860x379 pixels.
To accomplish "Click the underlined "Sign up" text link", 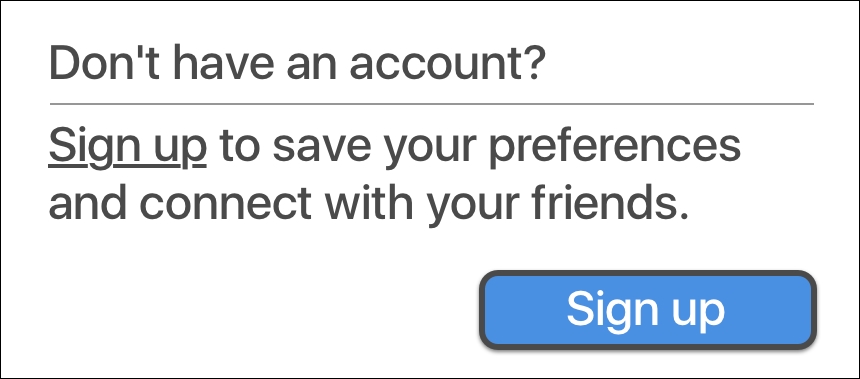I will 128,147.
